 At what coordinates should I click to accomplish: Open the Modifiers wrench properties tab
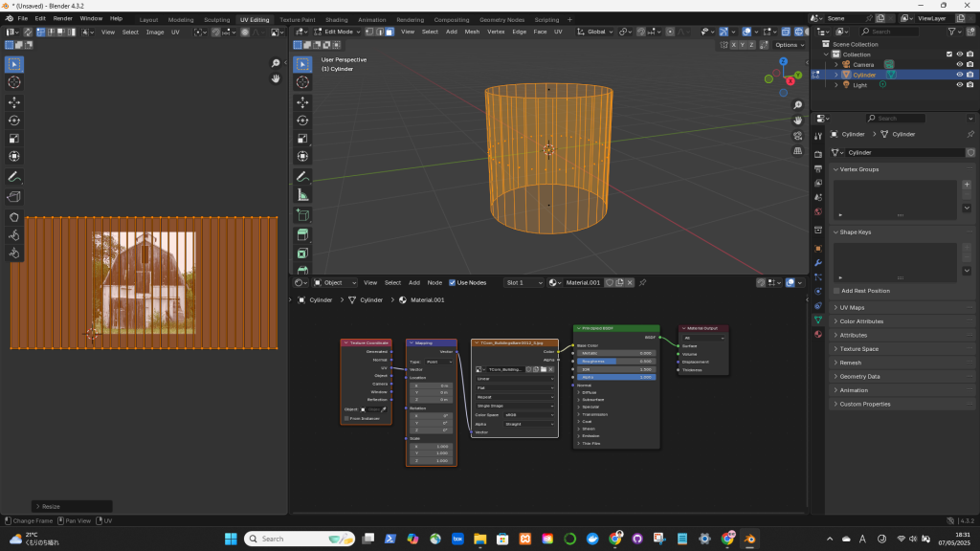coord(818,262)
